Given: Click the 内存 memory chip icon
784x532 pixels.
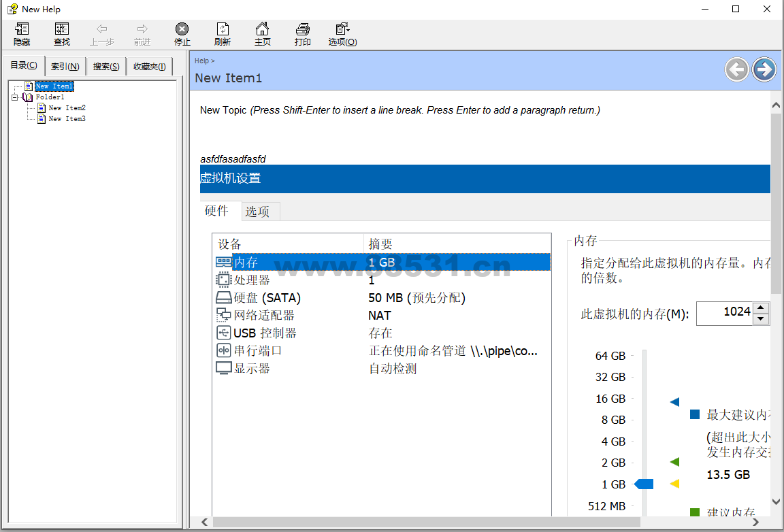Looking at the screenshot, I should pos(223,261).
